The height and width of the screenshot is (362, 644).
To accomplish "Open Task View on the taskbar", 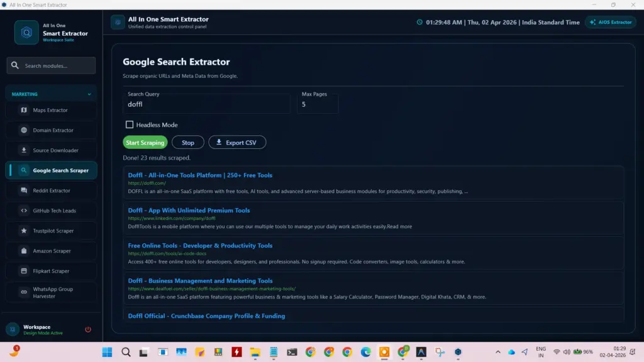I will [143, 352].
